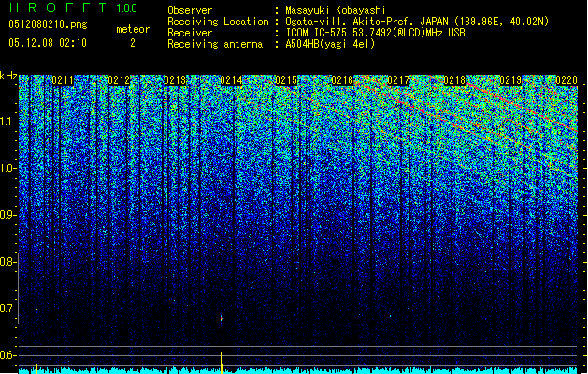
Task: Click the tall yellow power spike near 0214
Action: (x=222, y=363)
